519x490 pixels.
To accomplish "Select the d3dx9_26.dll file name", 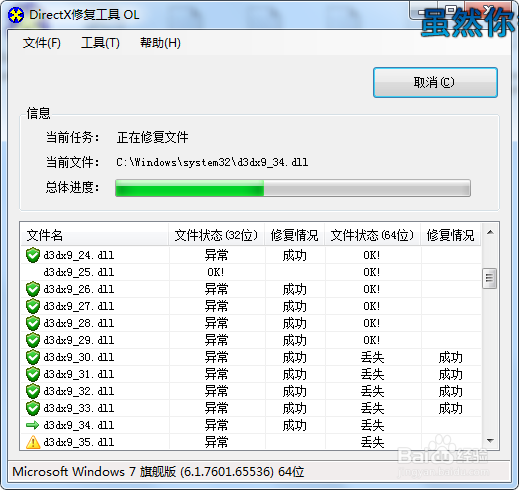I will (79, 289).
